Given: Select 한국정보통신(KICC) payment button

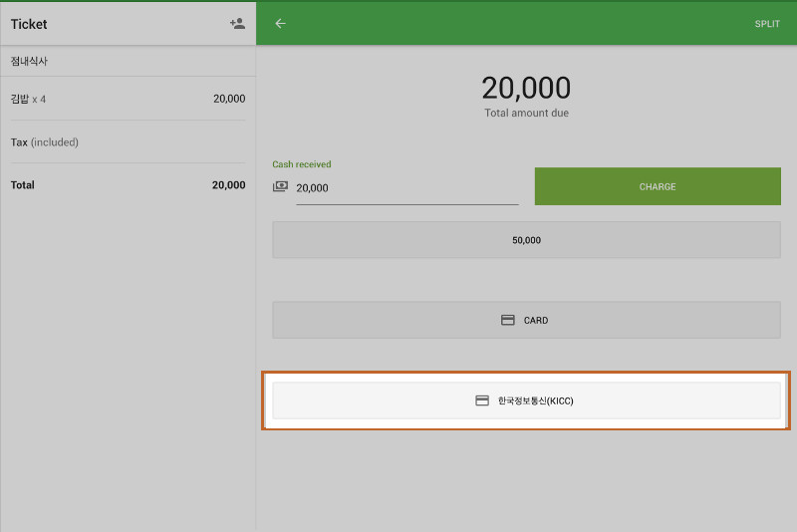Looking at the screenshot, I should coord(526,400).
